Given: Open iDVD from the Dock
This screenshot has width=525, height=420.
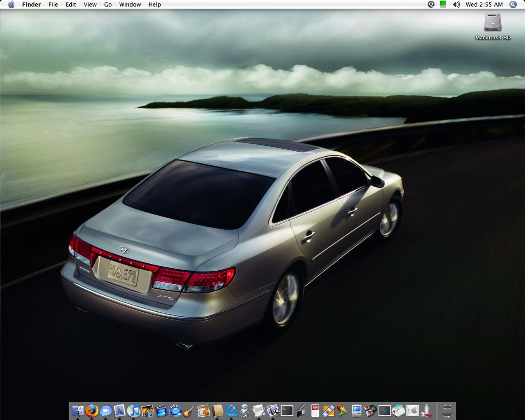Looking at the screenshot, I should tap(176, 410).
